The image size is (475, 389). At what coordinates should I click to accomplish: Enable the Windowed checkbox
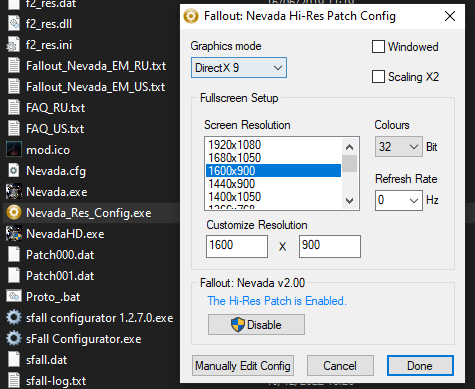point(378,47)
